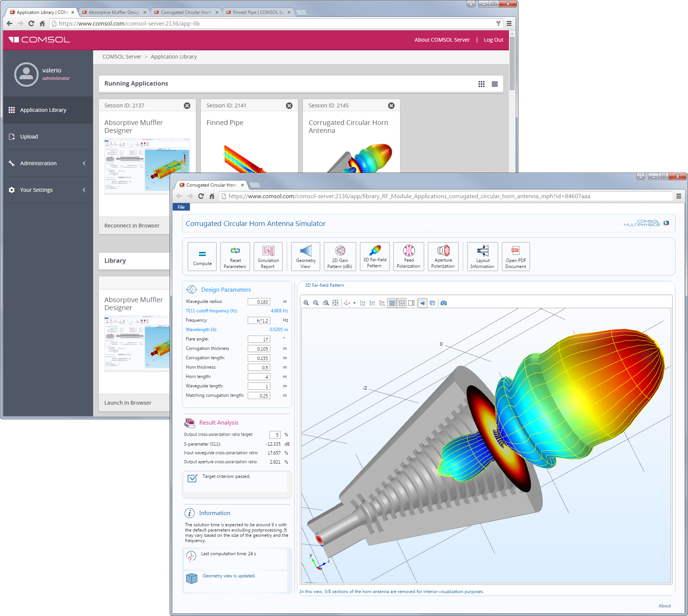Close session ID 2141
Screen dimensions: 688x616
[x=289, y=106]
